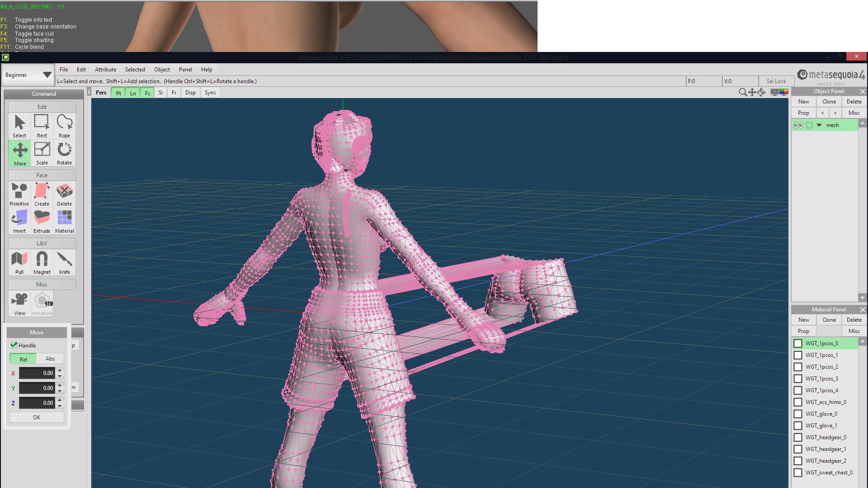Open the Help menu
The width and height of the screenshot is (868, 488).
(x=207, y=70)
